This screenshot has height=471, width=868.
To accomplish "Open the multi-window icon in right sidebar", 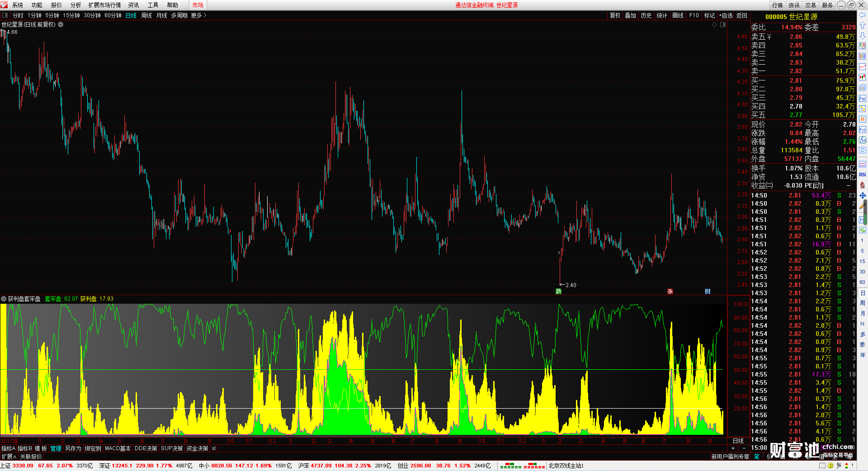I will [x=863, y=88].
